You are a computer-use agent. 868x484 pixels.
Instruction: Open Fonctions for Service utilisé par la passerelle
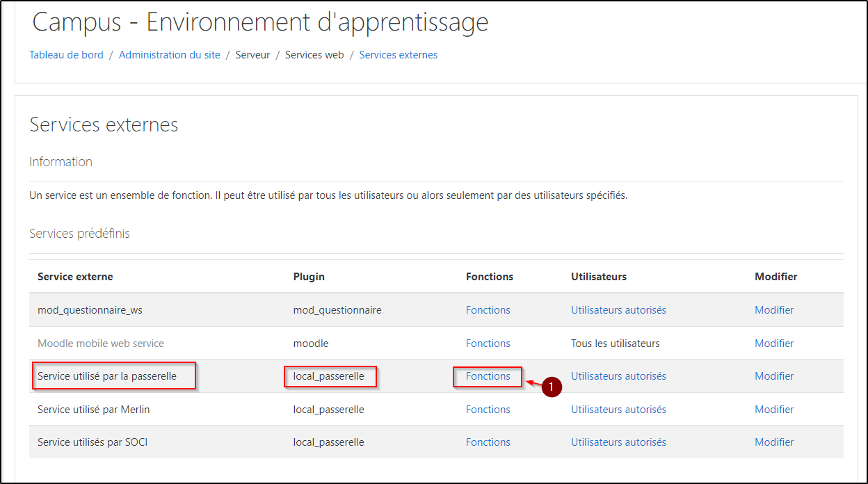(x=488, y=376)
